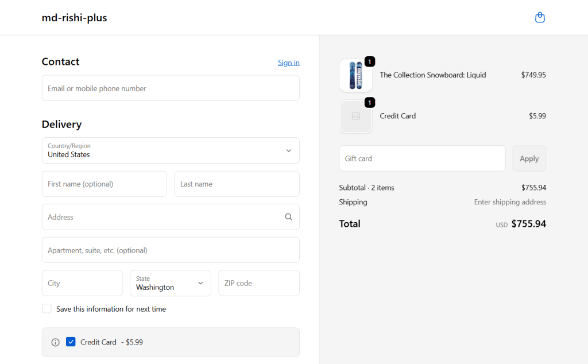588x364 pixels.
Task: Open the cart bag icon
Action: pos(540,17)
